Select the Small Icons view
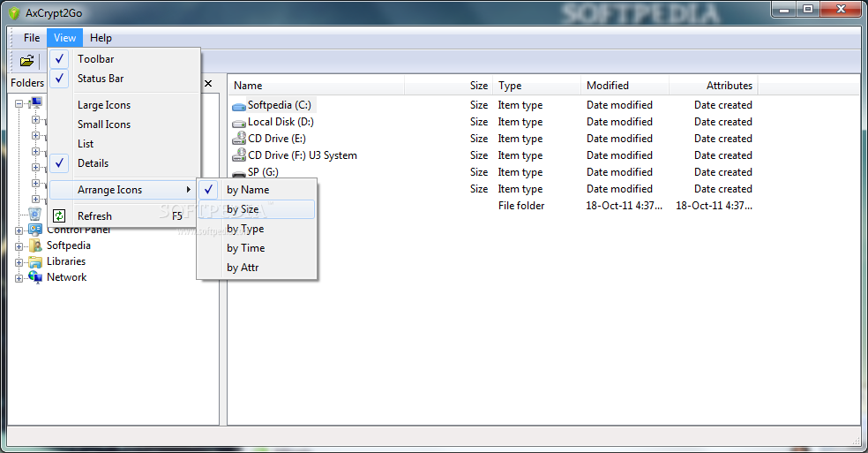 pos(124,125)
